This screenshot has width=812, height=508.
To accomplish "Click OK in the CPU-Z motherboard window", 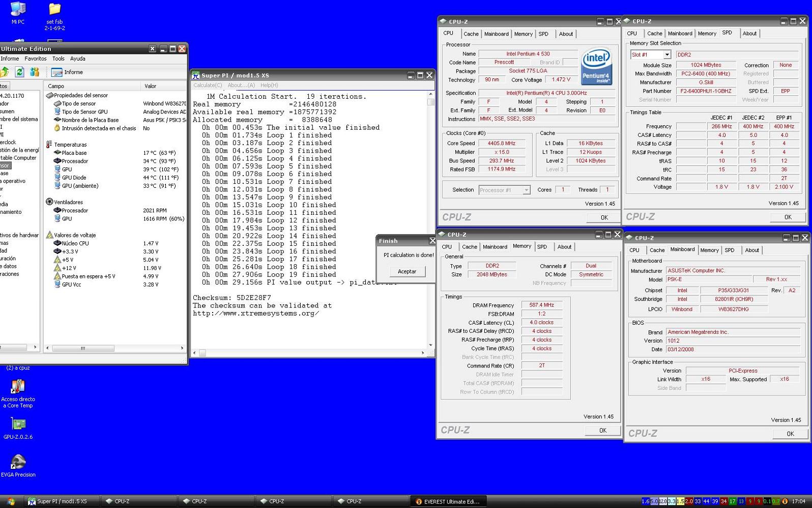I will tap(790, 434).
